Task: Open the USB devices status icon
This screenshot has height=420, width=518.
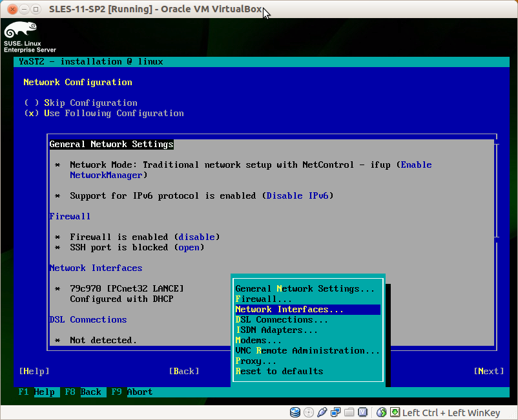Action: tap(322, 412)
